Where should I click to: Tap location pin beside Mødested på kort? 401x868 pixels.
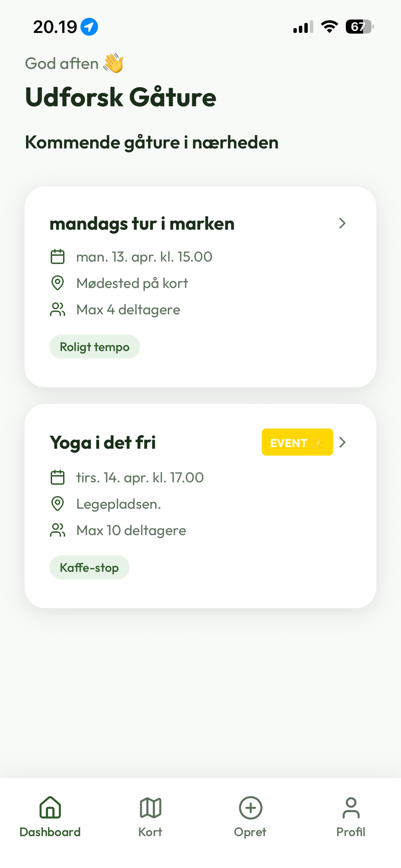[x=57, y=283]
